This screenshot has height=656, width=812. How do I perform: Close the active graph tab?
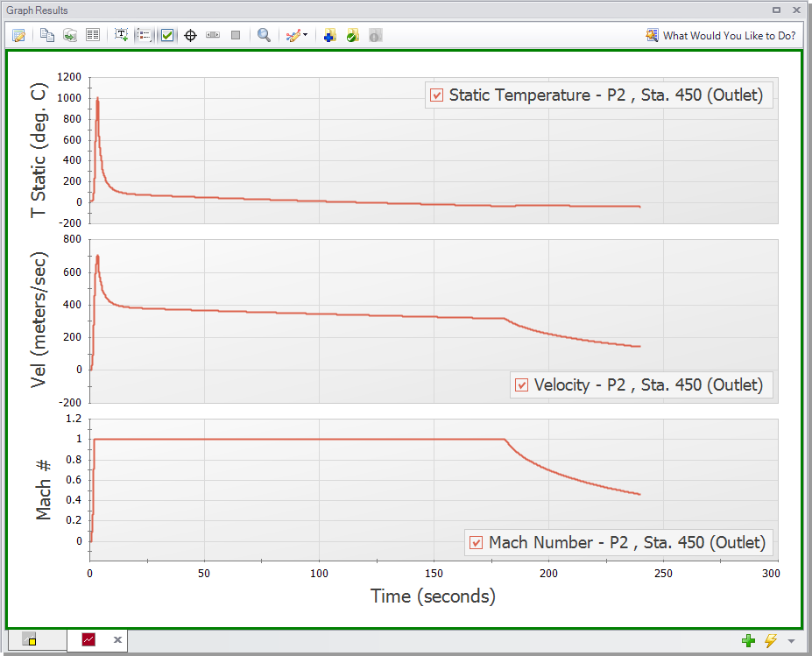pos(117,640)
